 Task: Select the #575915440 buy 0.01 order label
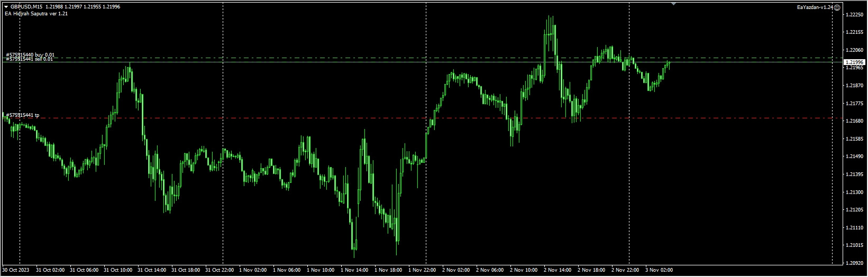point(30,55)
